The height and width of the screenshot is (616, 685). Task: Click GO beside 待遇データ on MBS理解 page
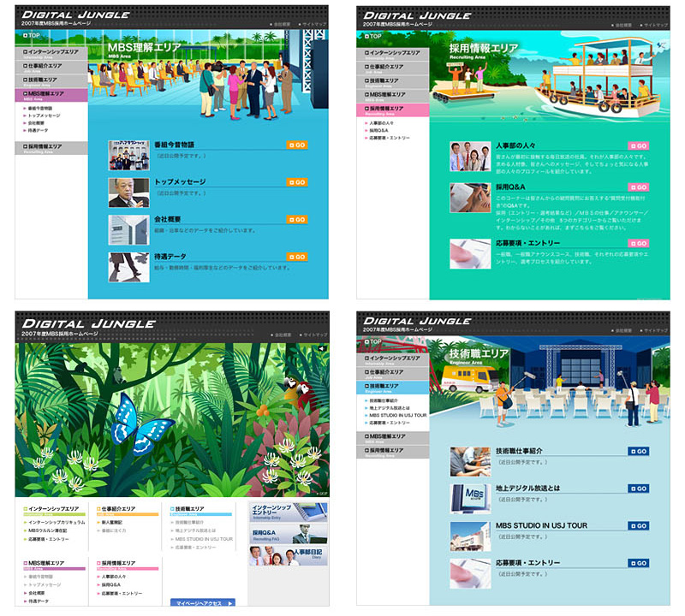297,258
